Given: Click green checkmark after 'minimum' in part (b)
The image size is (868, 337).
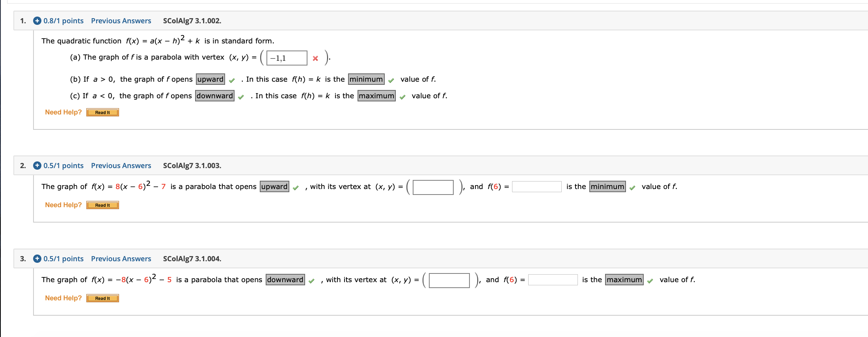Looking at the screenshot, I should tap(391, 81).
